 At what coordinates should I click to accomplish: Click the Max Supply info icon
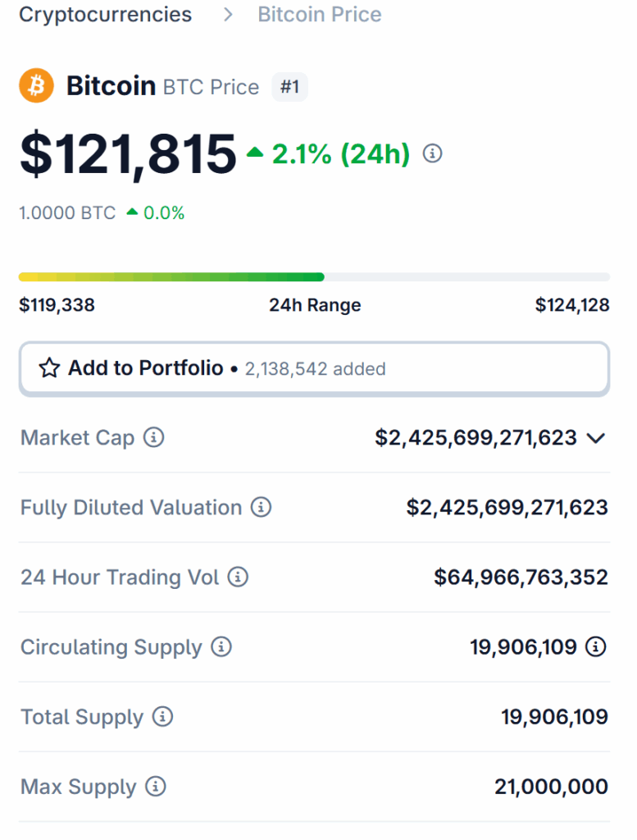tap(156, 787)
